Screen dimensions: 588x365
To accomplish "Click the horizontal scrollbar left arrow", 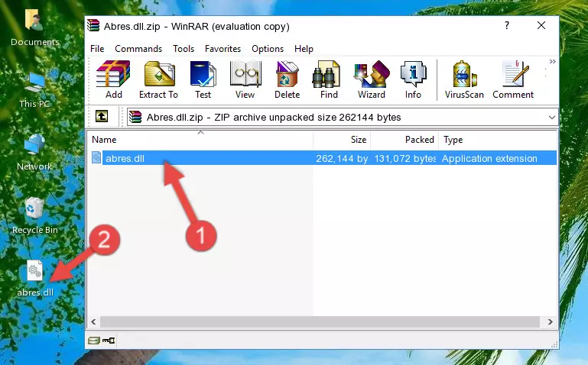I will 93,322.
